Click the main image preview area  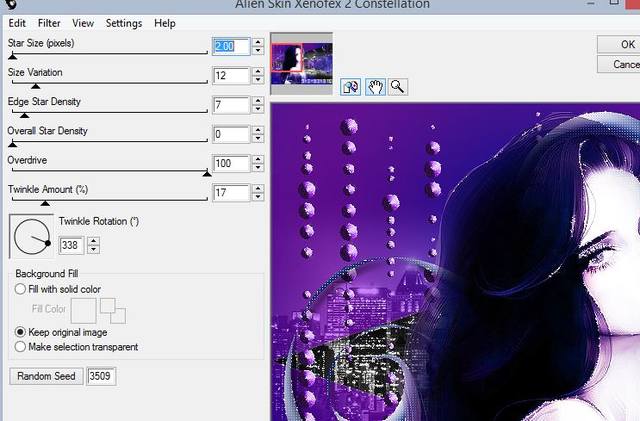455,262
